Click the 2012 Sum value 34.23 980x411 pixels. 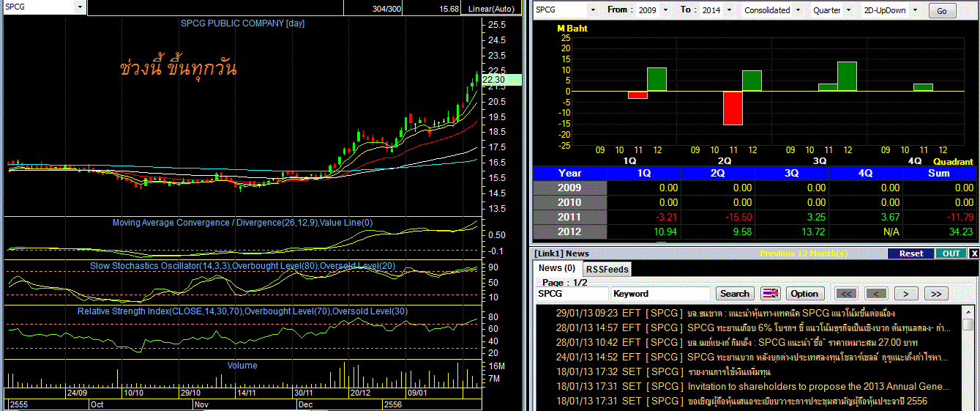[960, 232]
